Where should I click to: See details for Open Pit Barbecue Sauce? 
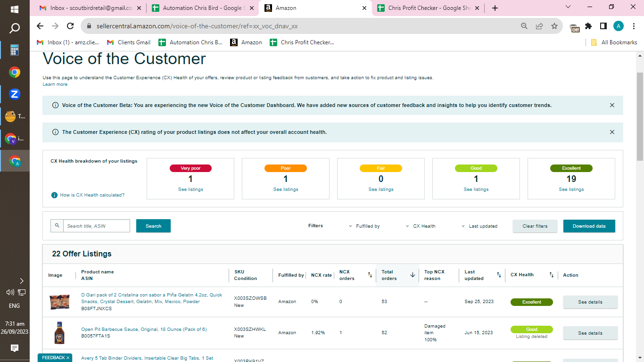click(590, 333)
